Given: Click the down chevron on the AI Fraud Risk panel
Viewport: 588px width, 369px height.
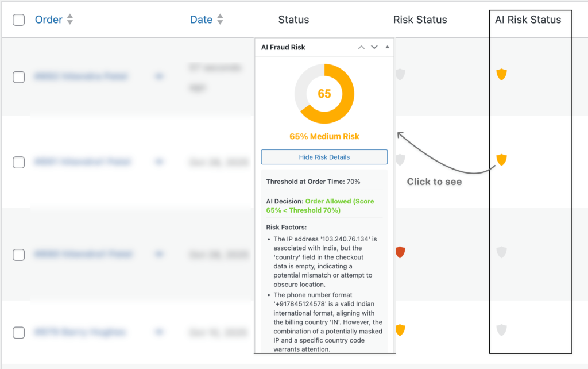Looking at the screenshot, I should click(x=374, y=47).
